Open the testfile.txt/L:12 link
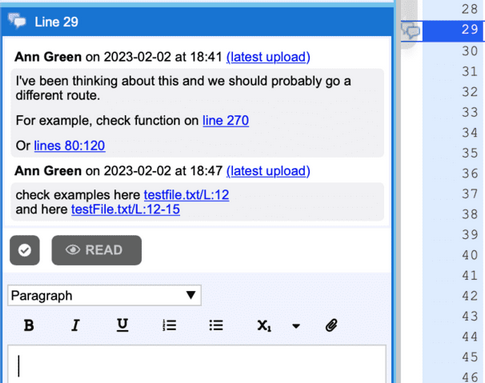Image resolution: width=485 pixels, height=383 pixels. (x=186, y=195)
